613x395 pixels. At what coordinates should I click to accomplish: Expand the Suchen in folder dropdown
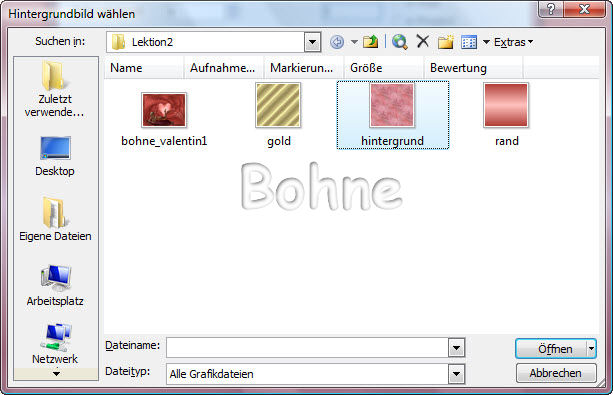tap(312, 42)
